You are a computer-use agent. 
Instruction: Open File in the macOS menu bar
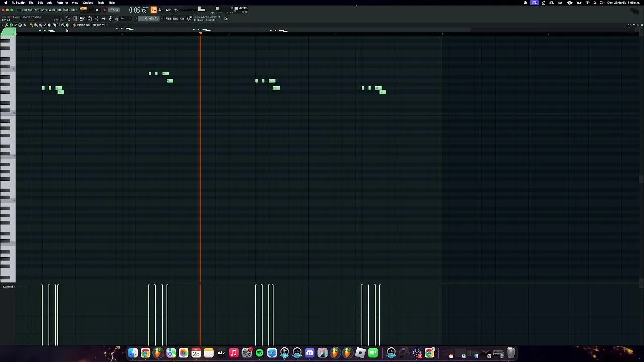pos(31,3)
